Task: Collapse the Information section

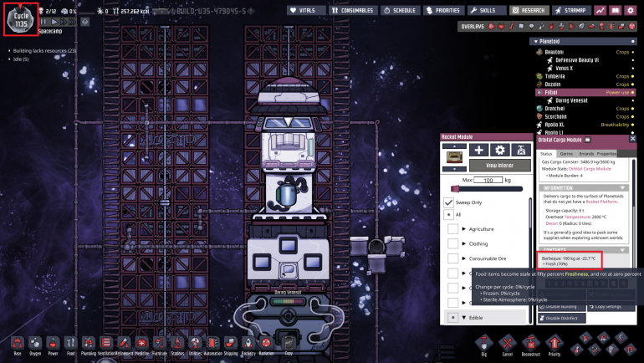Action: pyautogui.click(x=622, y=187)
